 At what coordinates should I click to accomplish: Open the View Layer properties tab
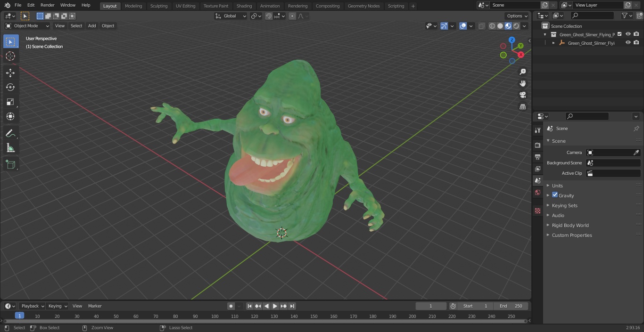click(x=537, y=169)
